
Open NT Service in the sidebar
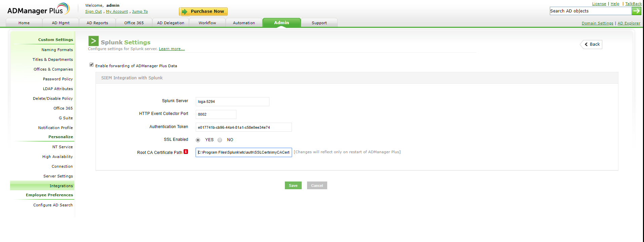click(63, 147)
